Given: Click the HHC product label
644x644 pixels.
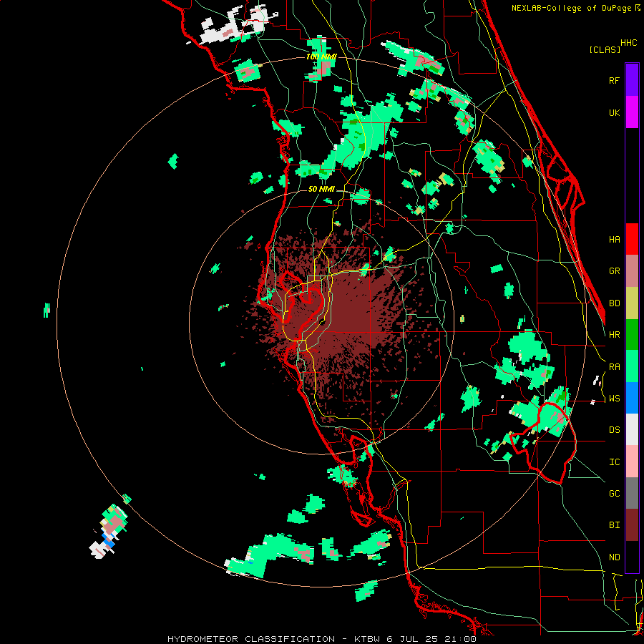Looking at the screenshot, I should click(629, 43).
